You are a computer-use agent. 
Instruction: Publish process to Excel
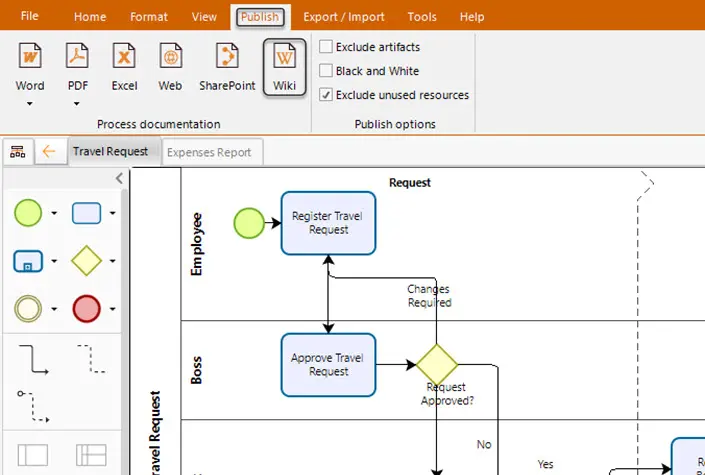[124, 67]
